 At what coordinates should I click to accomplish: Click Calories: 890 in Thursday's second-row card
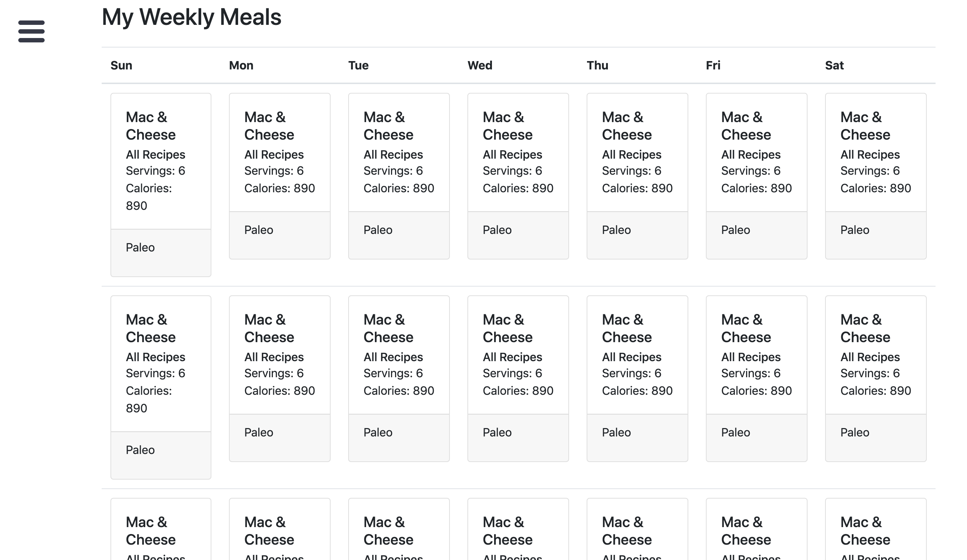637,391
